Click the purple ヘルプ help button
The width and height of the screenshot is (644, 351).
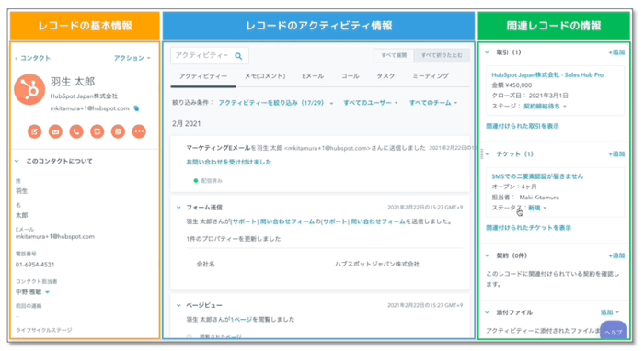point(614,331)
